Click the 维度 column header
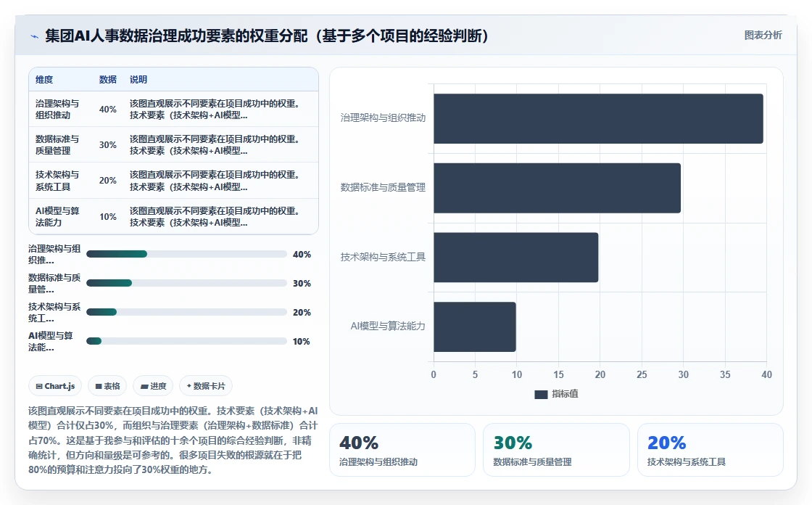This screenshot has width=812, height=505. (x=44, y=79)
